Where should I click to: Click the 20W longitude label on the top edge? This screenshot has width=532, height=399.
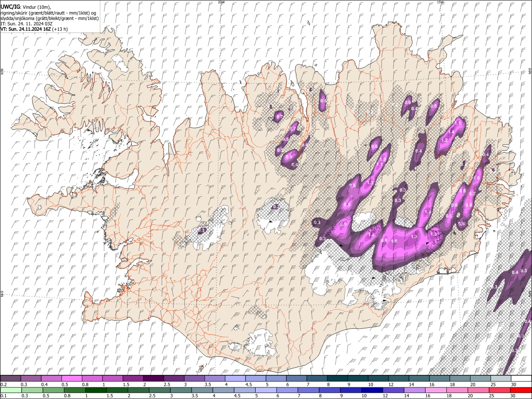tap(221, 2)
